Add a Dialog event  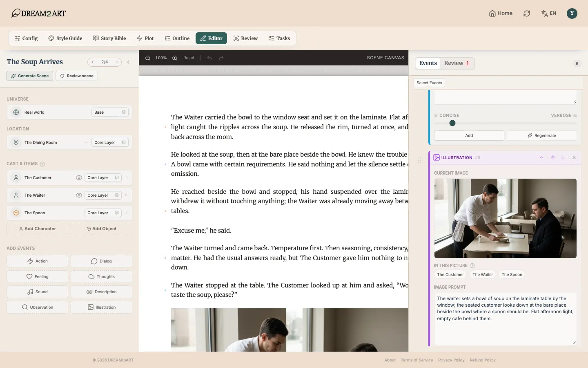(x=101, y=261)
